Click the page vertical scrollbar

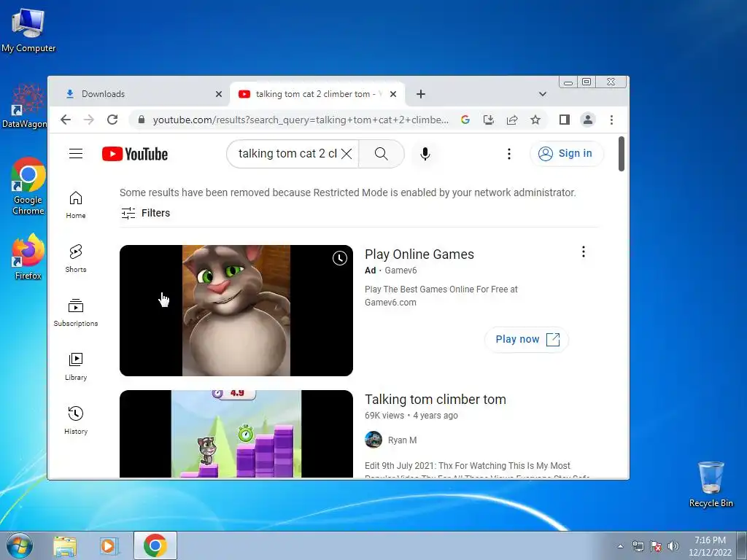coord(622,154)
